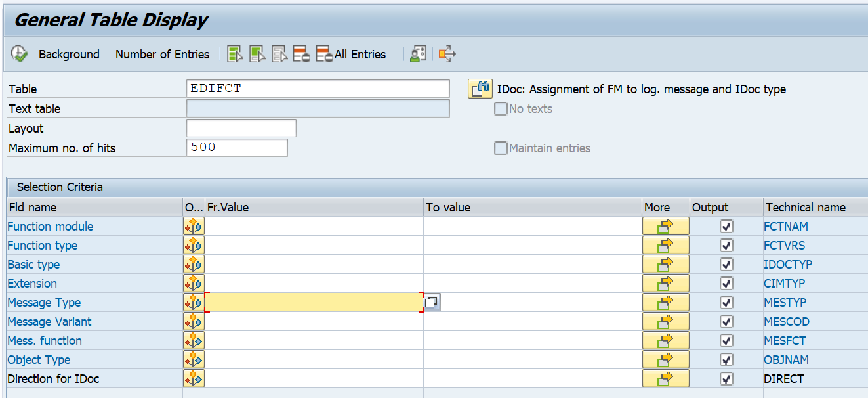Select the Message Type field name link

44,302
